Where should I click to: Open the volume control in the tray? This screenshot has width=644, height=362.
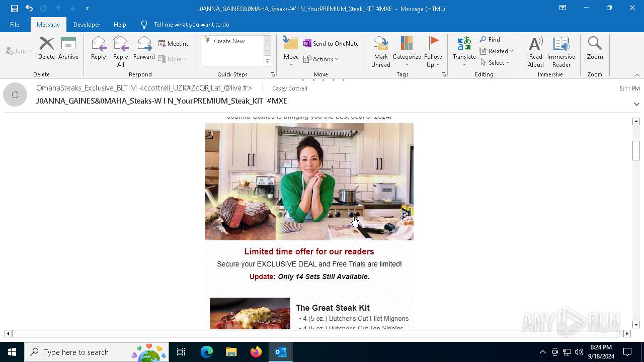[x=579, y=352]
